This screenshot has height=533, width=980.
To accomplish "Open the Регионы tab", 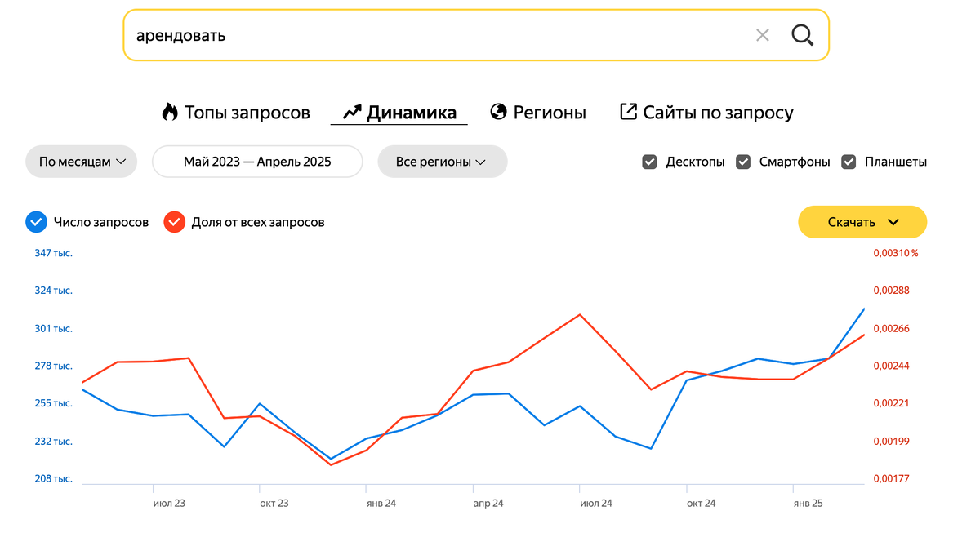I will 549,113.
